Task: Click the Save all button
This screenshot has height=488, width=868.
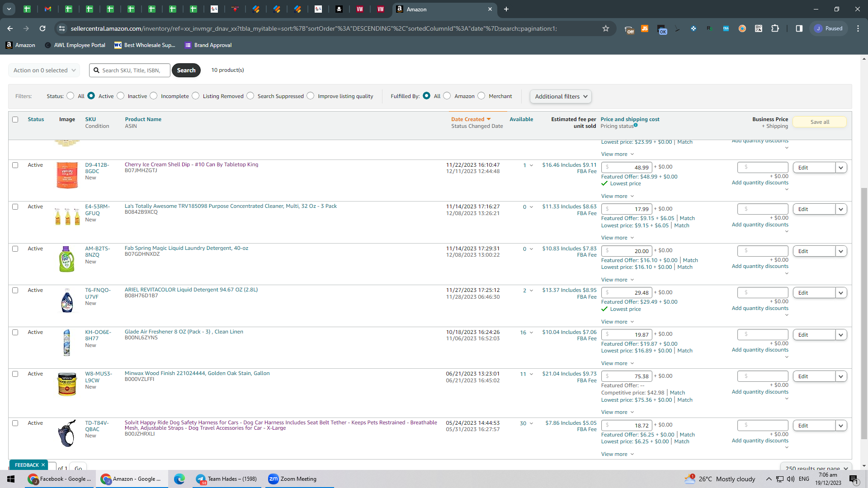Action: click(x=820, y=122)
